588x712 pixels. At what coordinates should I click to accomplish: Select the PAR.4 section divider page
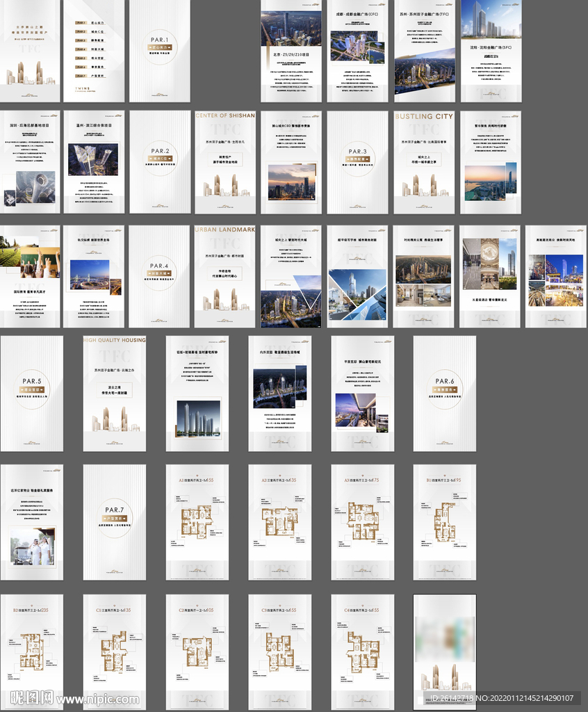tap(159, 277)
